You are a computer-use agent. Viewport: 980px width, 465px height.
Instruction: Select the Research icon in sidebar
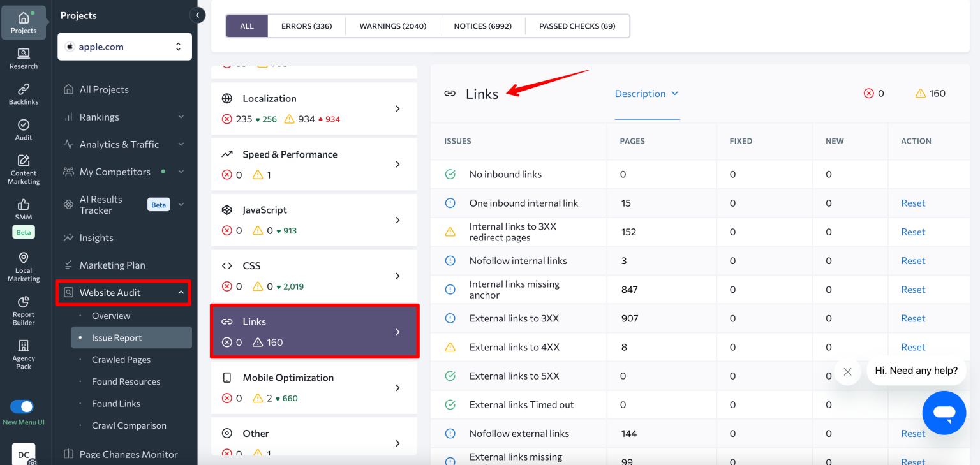point(24,55)
